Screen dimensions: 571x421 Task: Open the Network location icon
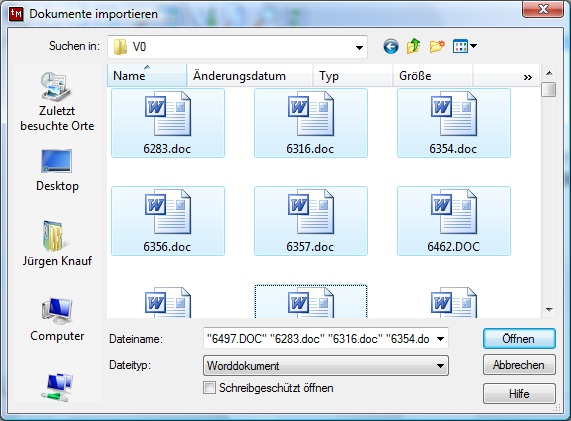57,387
